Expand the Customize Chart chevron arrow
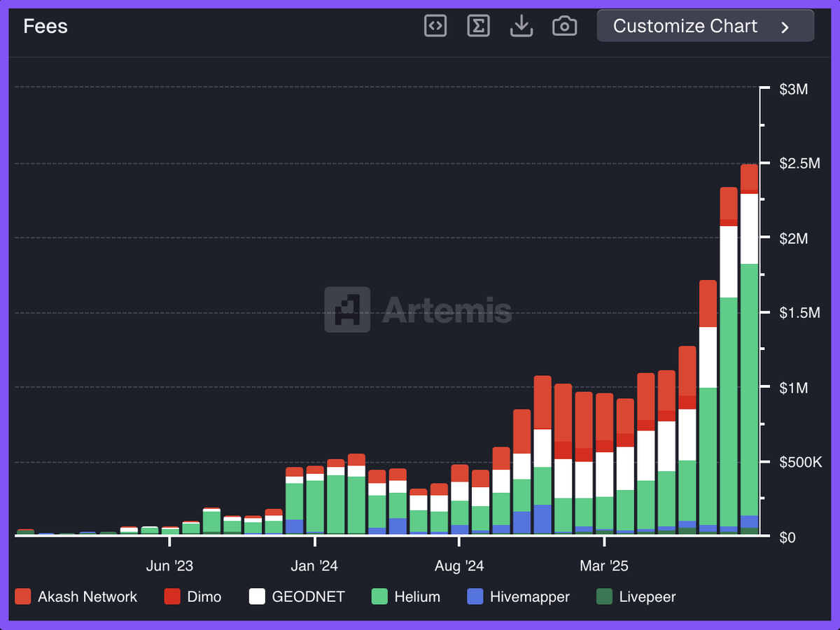 pos(785,27)
